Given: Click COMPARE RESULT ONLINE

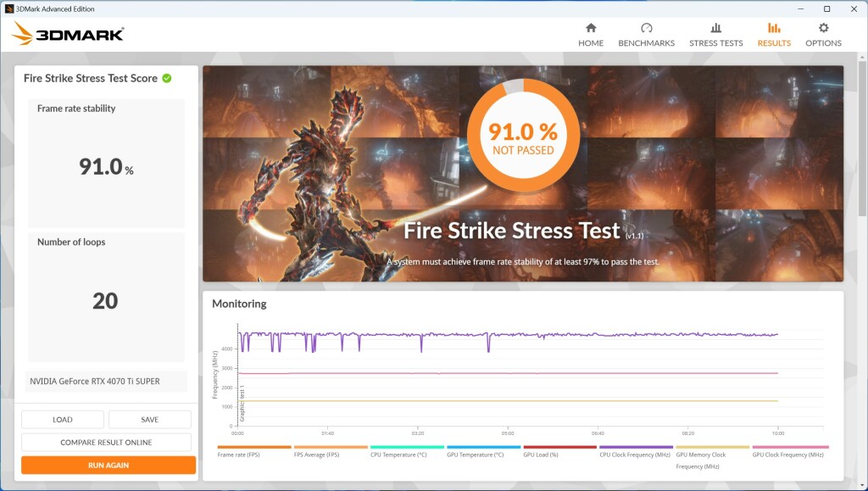Looking at the screenshot, I should (x=108, y=442).
